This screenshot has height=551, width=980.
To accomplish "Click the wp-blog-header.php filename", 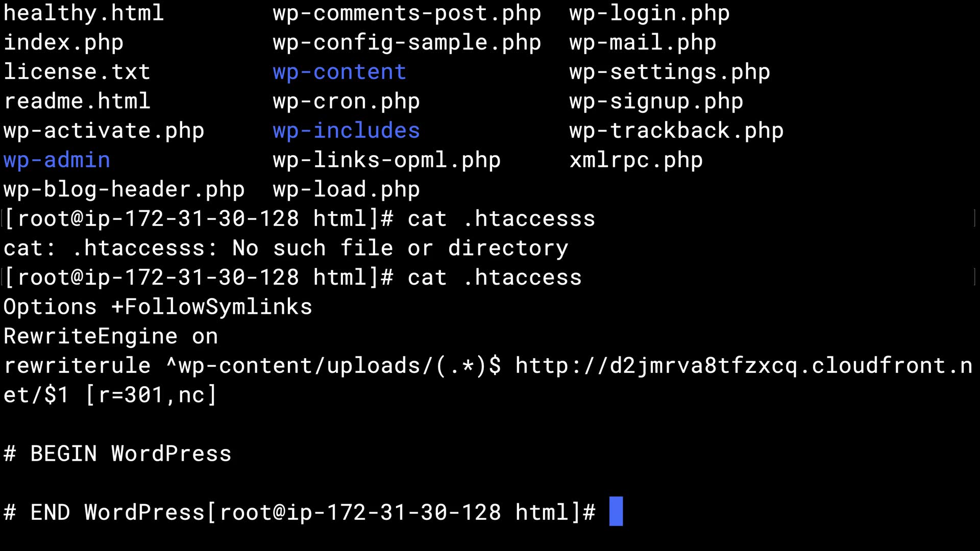I will pos(124,190).
